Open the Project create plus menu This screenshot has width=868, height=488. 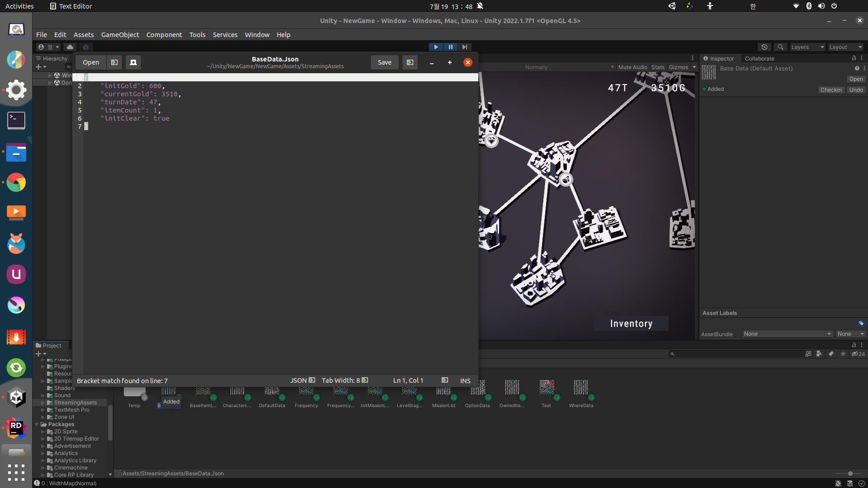point(41,354)
